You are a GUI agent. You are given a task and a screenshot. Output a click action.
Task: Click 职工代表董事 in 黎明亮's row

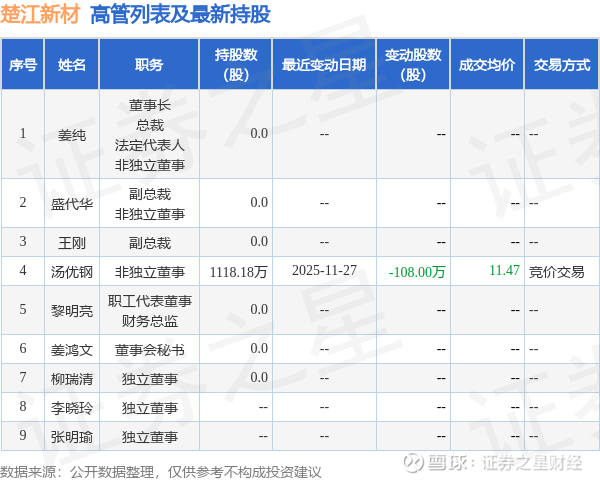pyautogui.click(x=150, y=301)
